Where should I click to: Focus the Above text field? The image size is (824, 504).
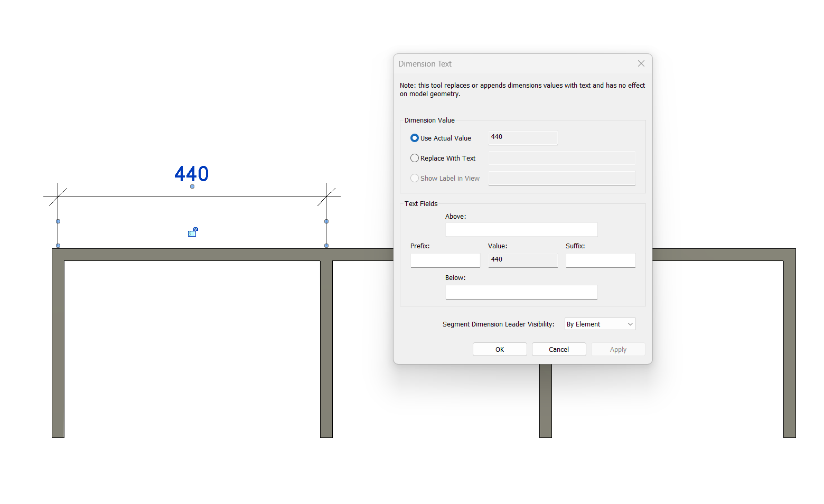(x=521, y=230)
